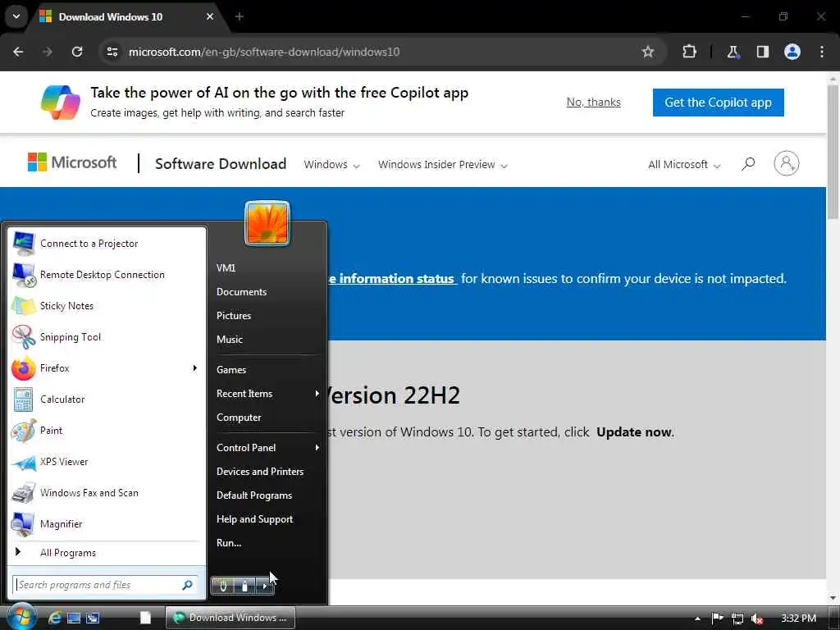Launch the Calculator program

click(106, 399)
